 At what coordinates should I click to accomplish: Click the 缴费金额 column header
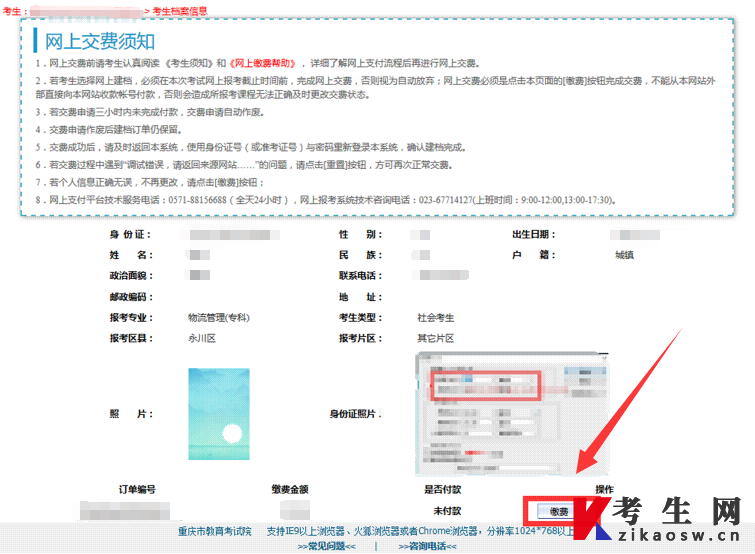coord(289,489)
